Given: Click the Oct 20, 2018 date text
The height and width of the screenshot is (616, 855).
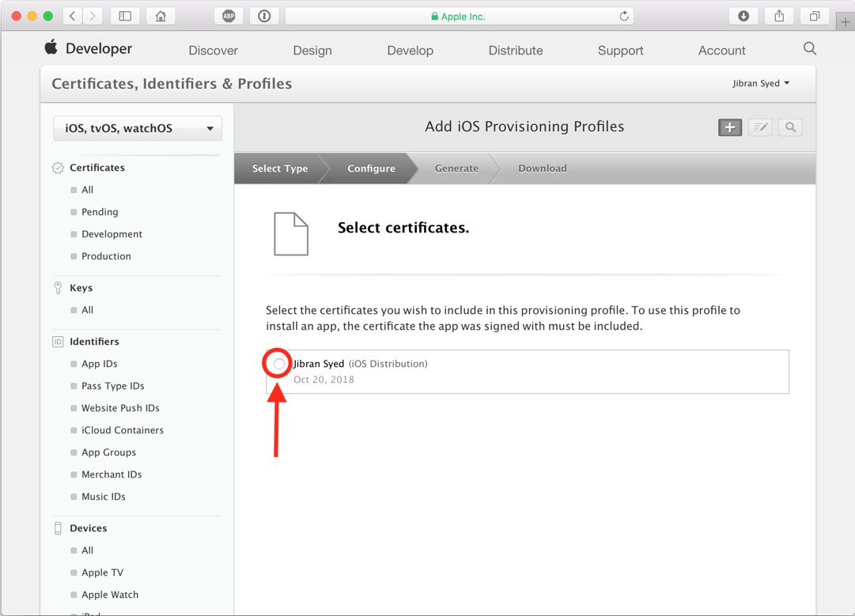Looking at the screenshot, I should (x=324, y=380).
